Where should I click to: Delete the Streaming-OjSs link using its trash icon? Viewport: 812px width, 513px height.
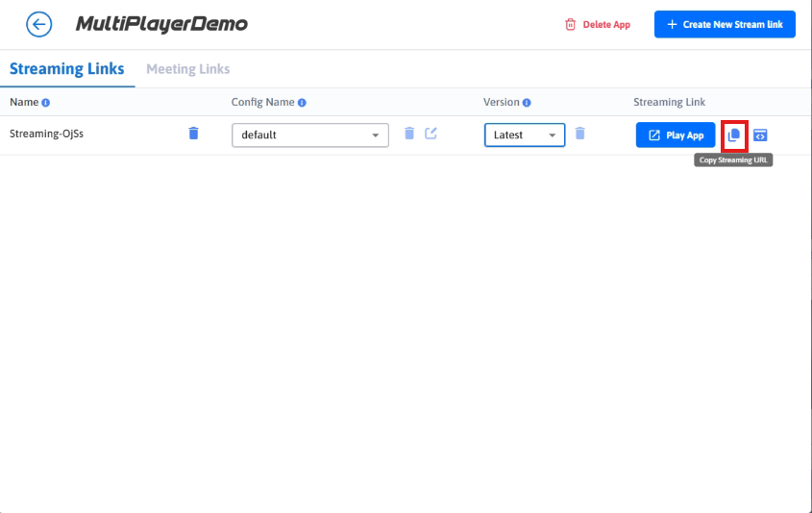click(193, 134)
